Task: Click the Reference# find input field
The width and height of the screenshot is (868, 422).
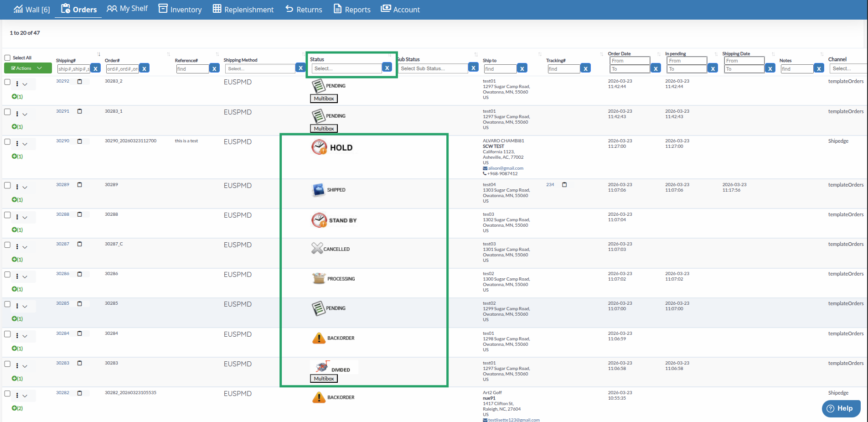Action: [192, 69]
